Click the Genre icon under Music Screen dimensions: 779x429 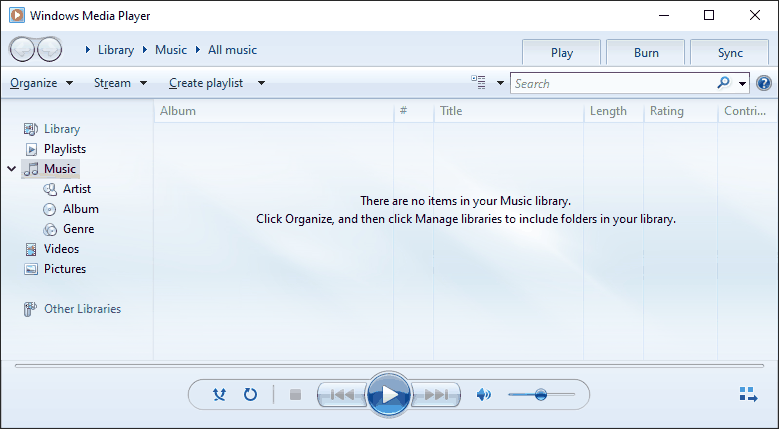(50, 229)
